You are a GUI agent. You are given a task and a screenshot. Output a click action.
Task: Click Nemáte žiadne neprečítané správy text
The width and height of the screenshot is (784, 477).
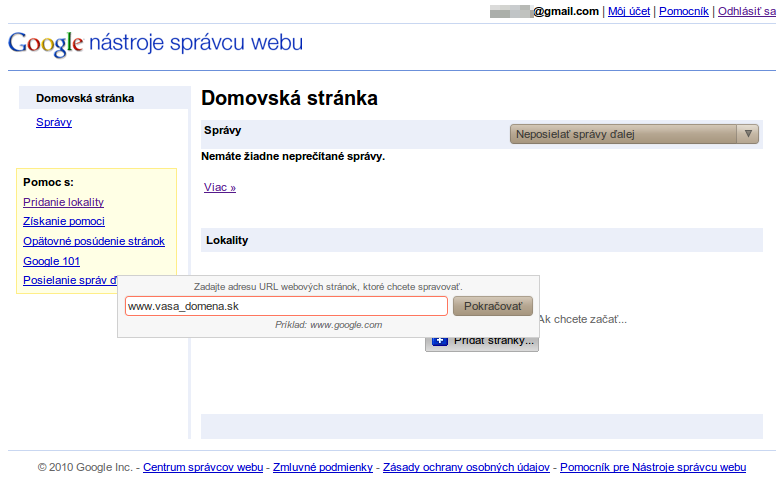[x=293, y=156]
